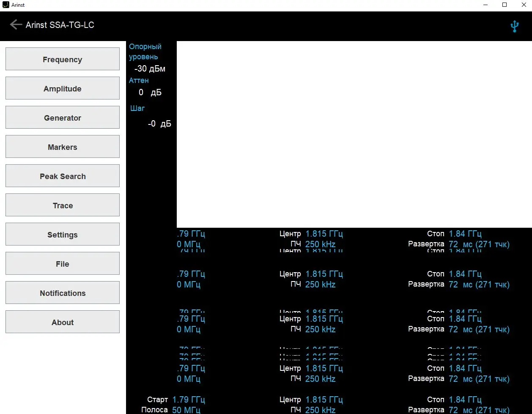The image size is (532, 414).
Task: Maximize the Arinst window
Action: click(x=505, y=5)
